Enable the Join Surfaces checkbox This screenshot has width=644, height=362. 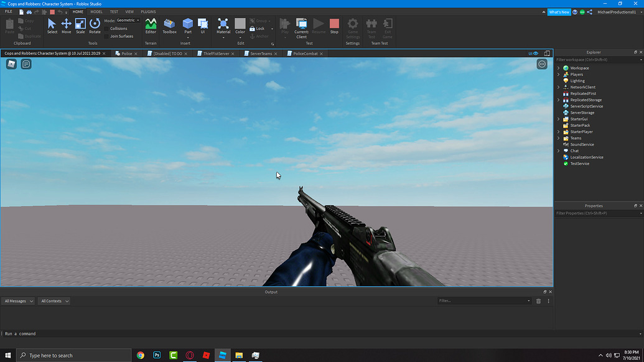107,36
